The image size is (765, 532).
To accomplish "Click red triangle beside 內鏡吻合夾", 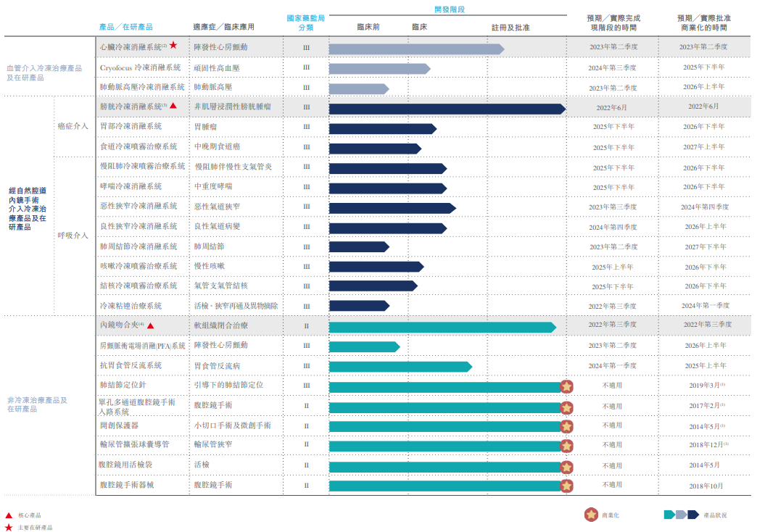I will tap(151, 325).
